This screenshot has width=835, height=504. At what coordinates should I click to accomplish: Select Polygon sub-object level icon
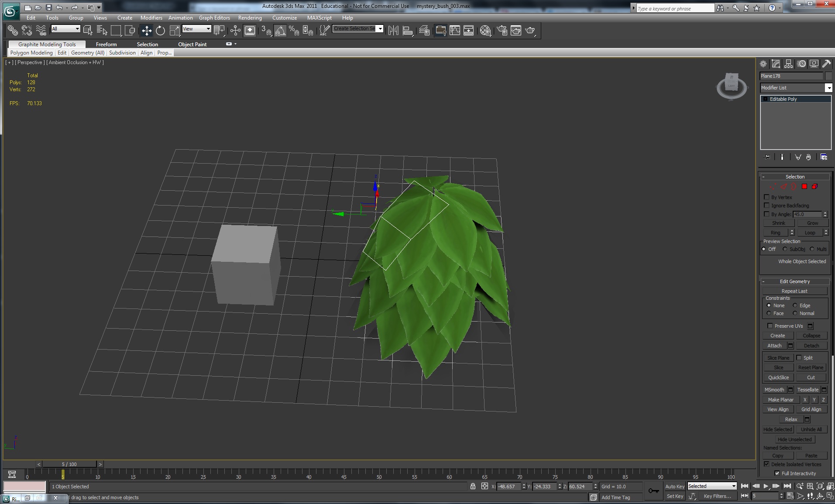804,186
